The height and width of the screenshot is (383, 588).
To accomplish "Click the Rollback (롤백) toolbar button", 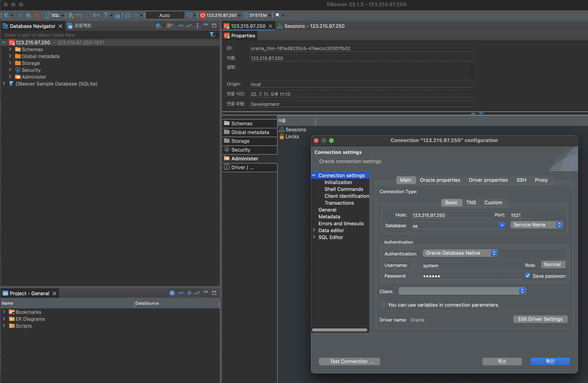I will pos(93,15).
